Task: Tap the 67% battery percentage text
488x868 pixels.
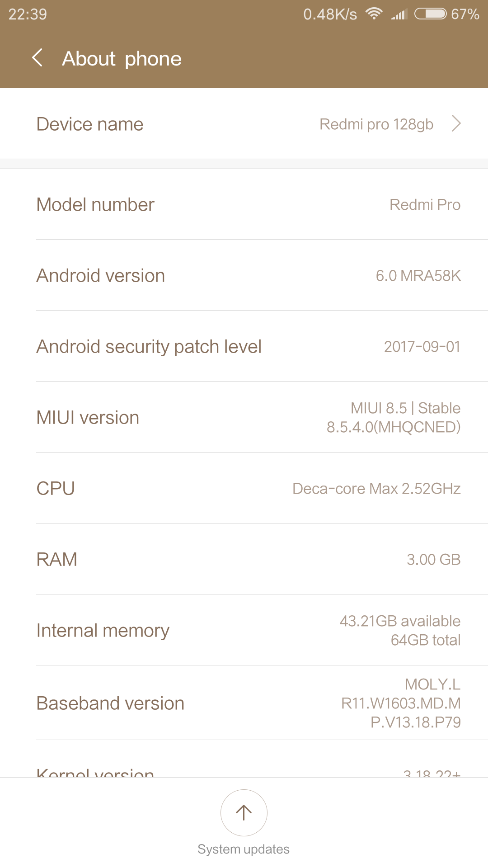Action: (x=465, y=14)
